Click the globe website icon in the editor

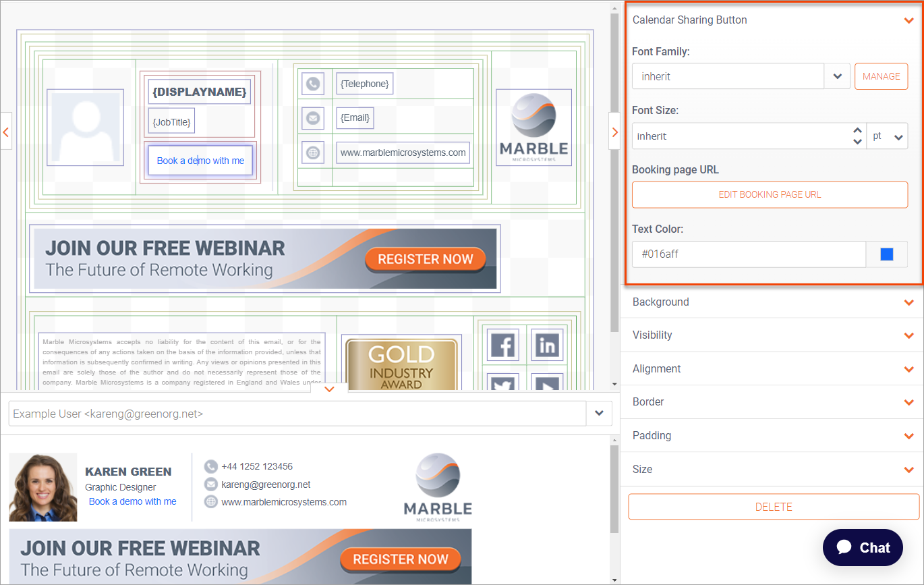coord(313,152)
